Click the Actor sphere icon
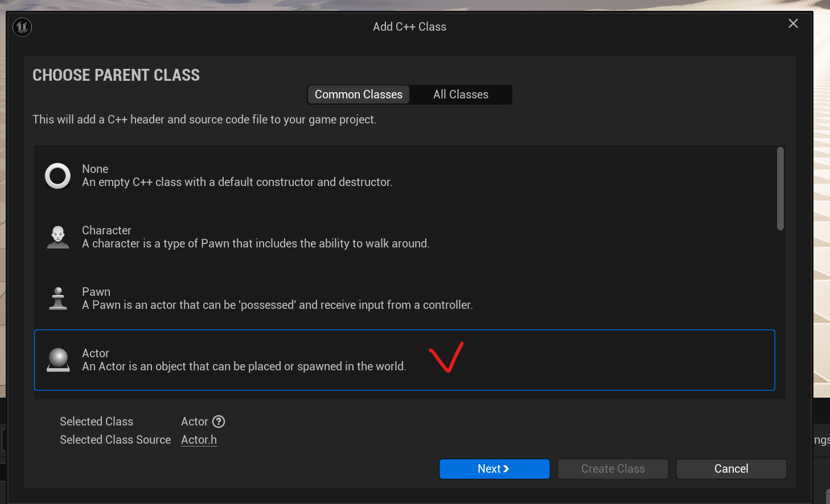 (x=58, y=360)
